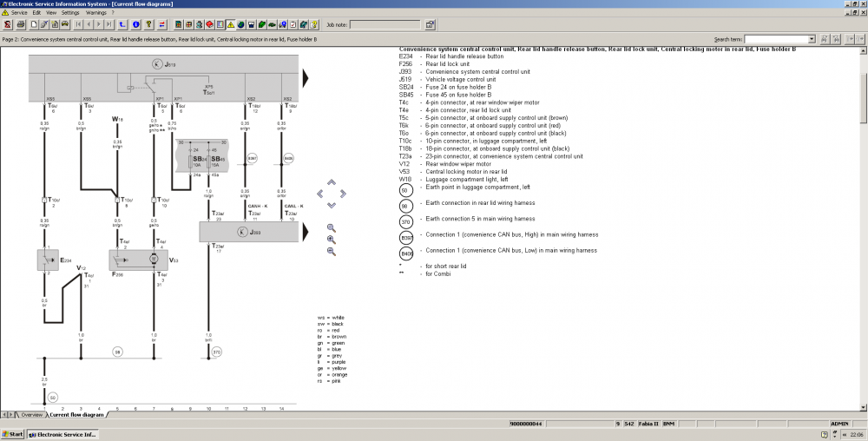Image resolution: width=868 pixels, height=441 pixels.
Task: Open the Service menu
Action: point(19,13)
